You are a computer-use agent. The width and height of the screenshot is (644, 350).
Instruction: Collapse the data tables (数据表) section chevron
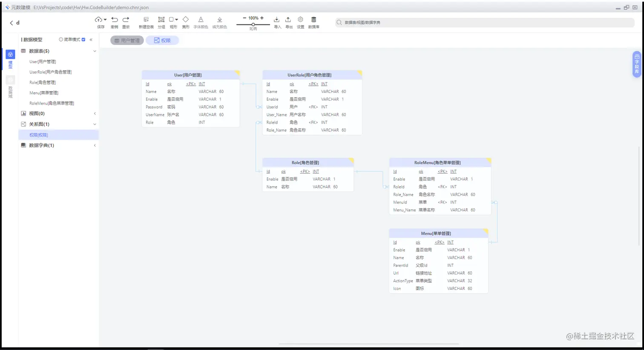click(x=95, y=51)
